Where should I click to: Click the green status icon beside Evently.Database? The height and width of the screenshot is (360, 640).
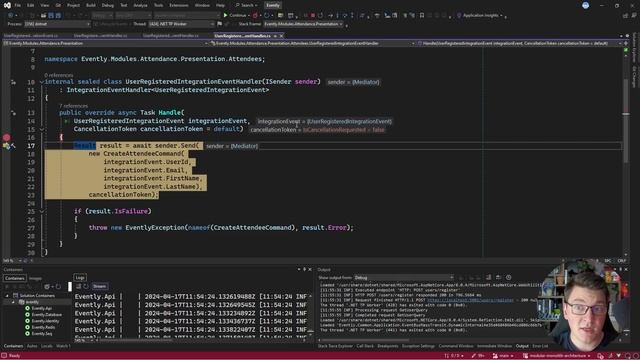(27, 315)
